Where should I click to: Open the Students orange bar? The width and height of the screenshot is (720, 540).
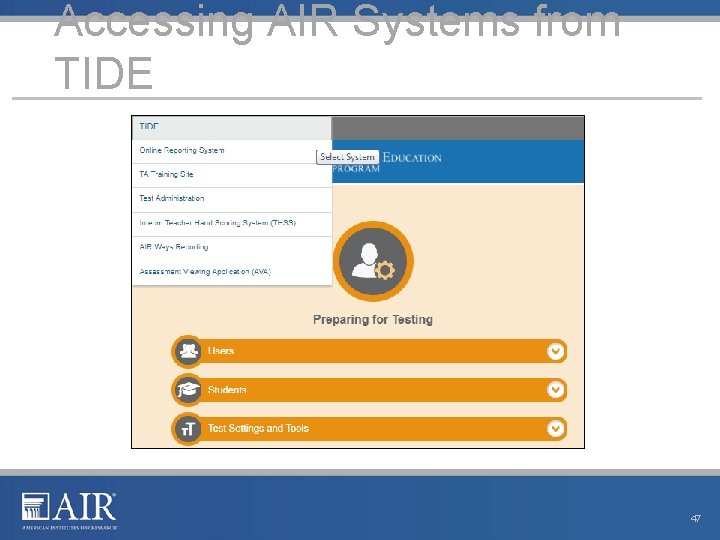pyautogui.click(x=370, y=390)
